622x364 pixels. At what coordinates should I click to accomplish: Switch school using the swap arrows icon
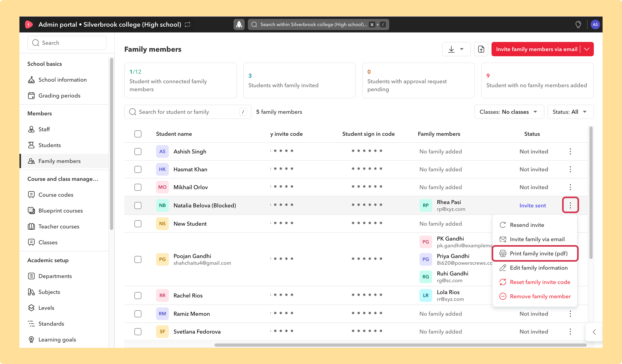[x=188, y=24]
